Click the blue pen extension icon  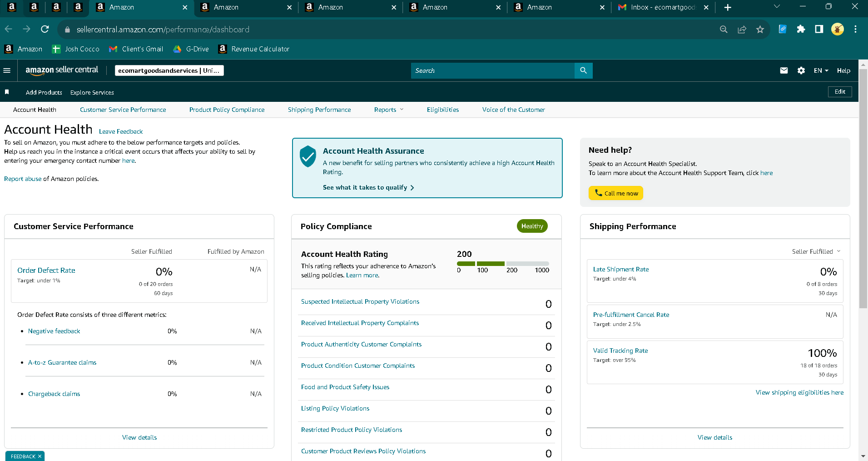pyautogui.click(x=783, y=29)
